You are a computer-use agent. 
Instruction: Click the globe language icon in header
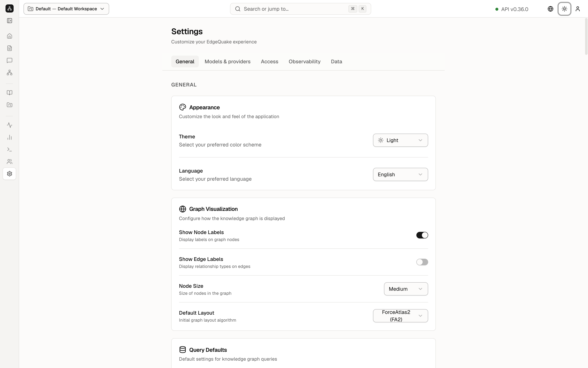[x=550, y=9]
